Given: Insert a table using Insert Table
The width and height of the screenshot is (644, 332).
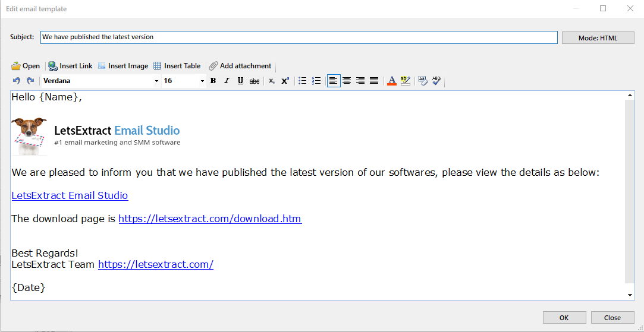Looking at the screenshot, I should pos(177,66).
